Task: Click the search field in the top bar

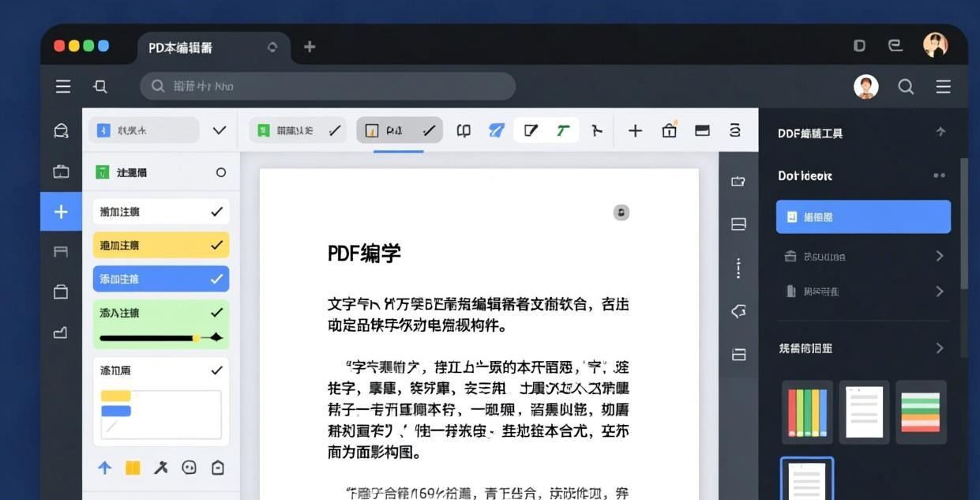Action: pyautogui.click(x=328, y=86)
